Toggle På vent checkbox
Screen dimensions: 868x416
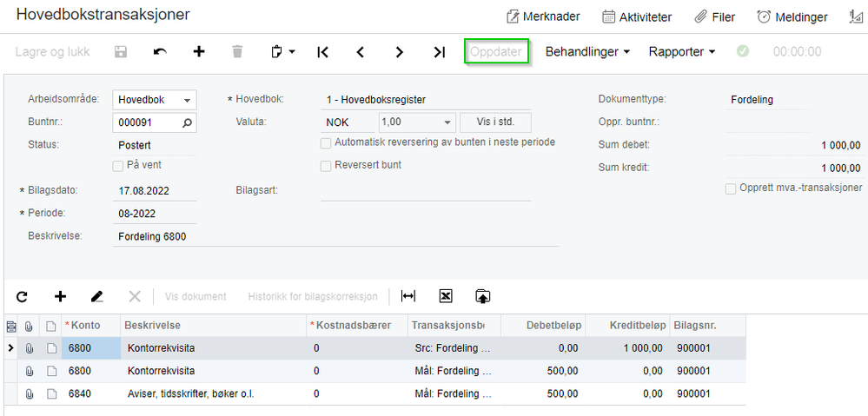[117, 165]
